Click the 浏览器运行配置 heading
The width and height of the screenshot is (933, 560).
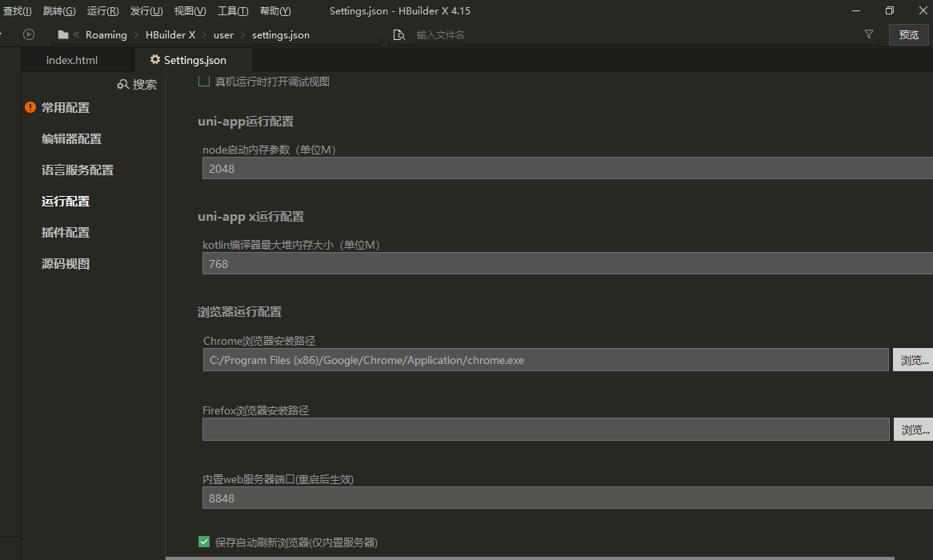[240, 312]
